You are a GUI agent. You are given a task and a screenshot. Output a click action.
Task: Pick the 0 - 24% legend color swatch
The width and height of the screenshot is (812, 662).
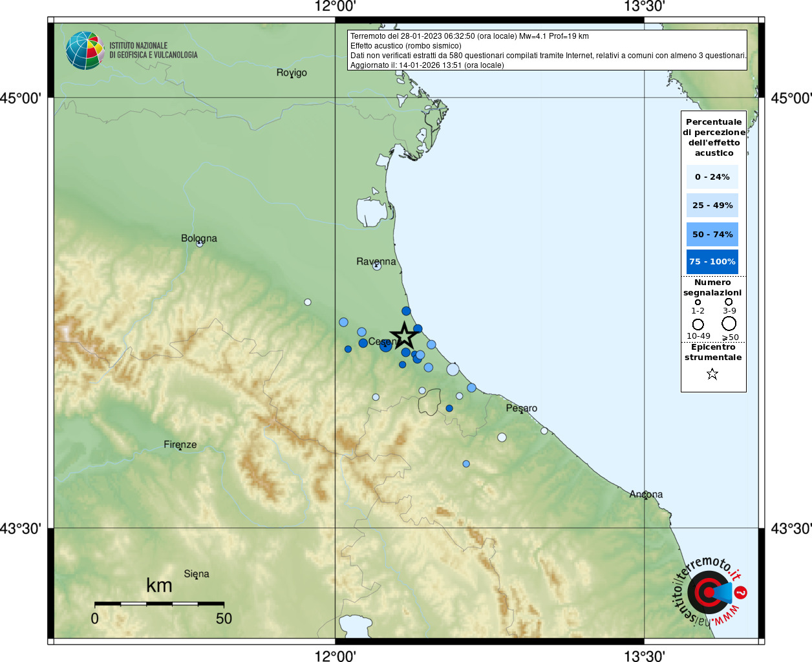coord(712,176)
